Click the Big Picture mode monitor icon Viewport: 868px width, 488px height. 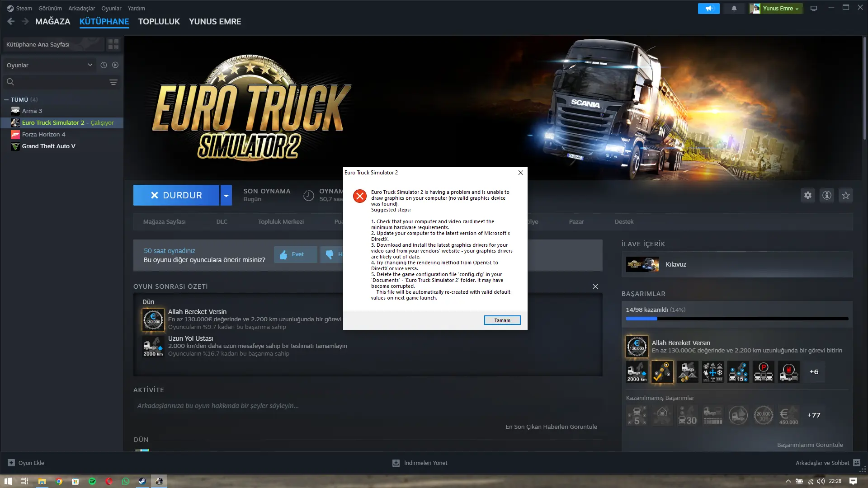tap(814, 9)
